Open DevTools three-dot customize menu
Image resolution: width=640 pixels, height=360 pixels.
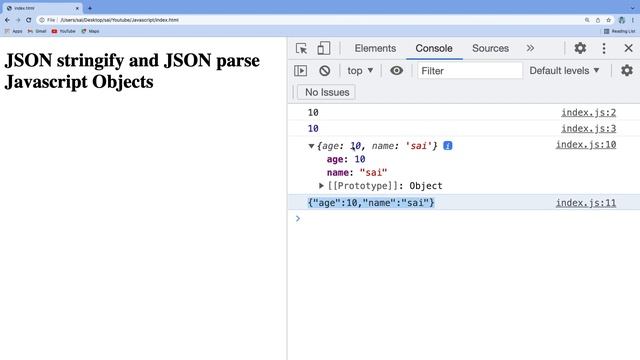click(604, 48)
